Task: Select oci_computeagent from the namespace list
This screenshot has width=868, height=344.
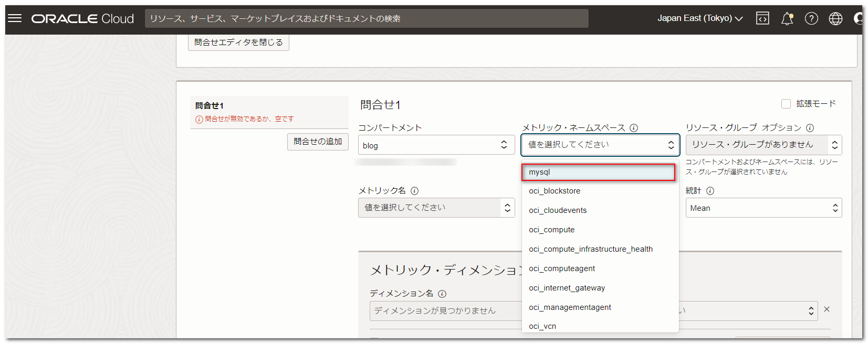Action: tap(600, 268)
